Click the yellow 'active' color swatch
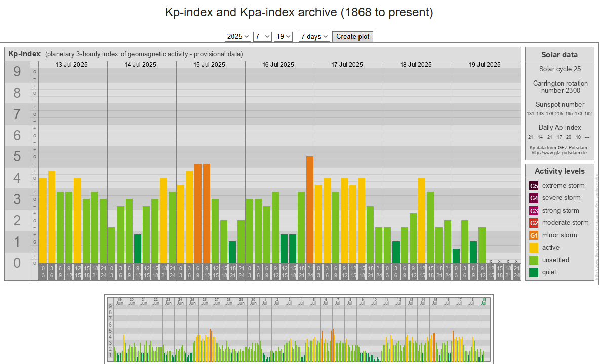This screenshot has height=364, width=599. coord(534,248)
